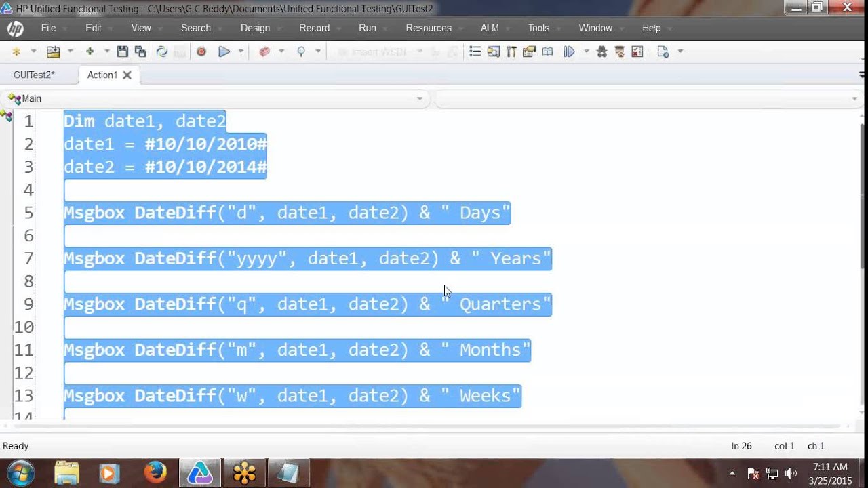Open the Resources menu
The width and height of the screenshot is (868, 488).
(x=429, y=28)
